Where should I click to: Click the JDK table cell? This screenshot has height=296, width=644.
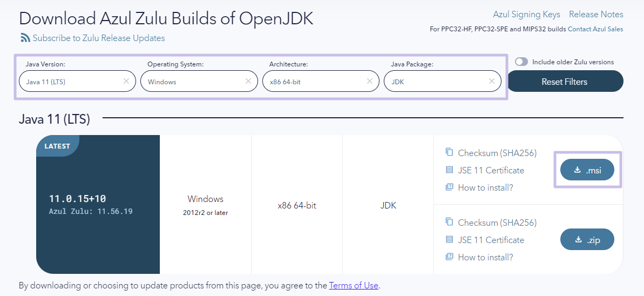pos(388,205)
